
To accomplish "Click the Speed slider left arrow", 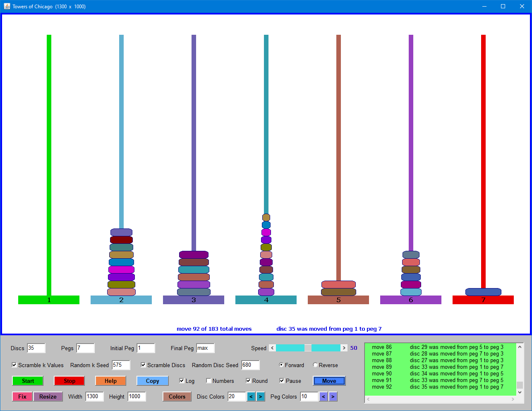I will click(x=272, y=348).
